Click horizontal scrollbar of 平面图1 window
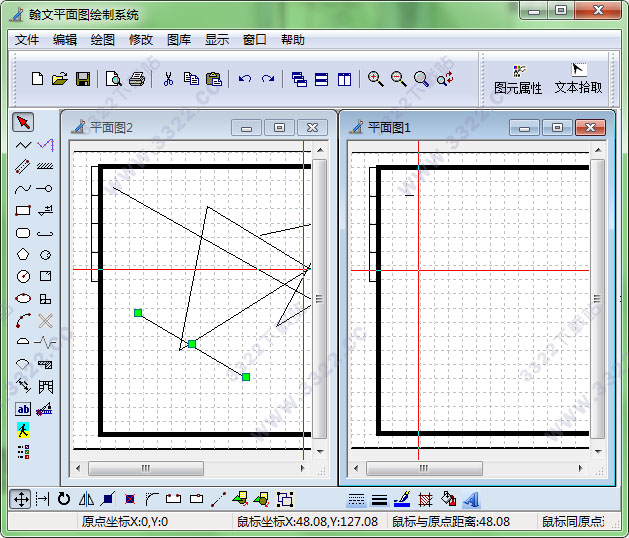The image size is (629, 538). 470,468
